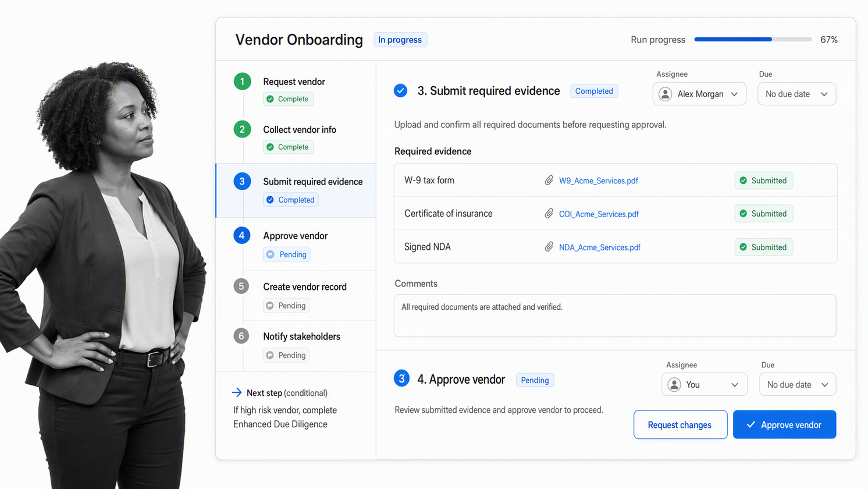
Task: Click into the Comments text box
Action: [x=615, y=316]
